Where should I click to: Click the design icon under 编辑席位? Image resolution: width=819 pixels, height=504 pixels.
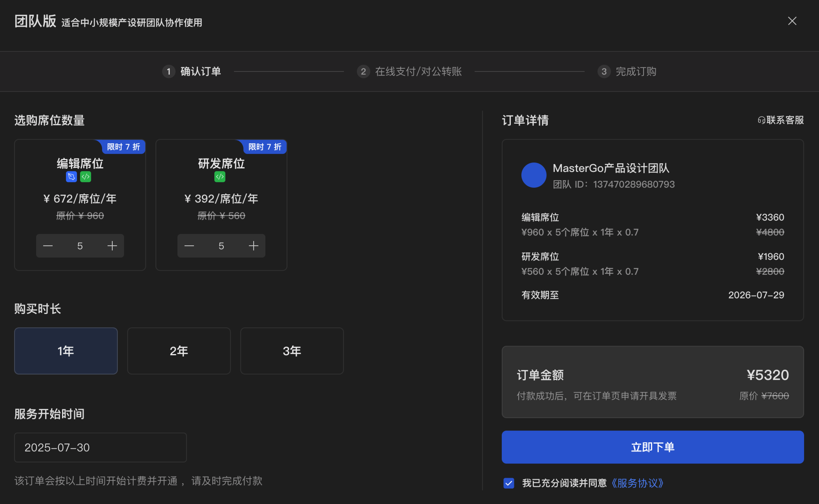pyautogui.click(x=71, y=177)
